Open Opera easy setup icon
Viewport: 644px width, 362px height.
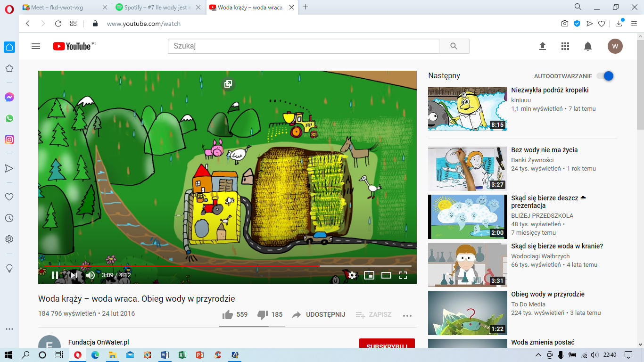(x=634, y=24)
